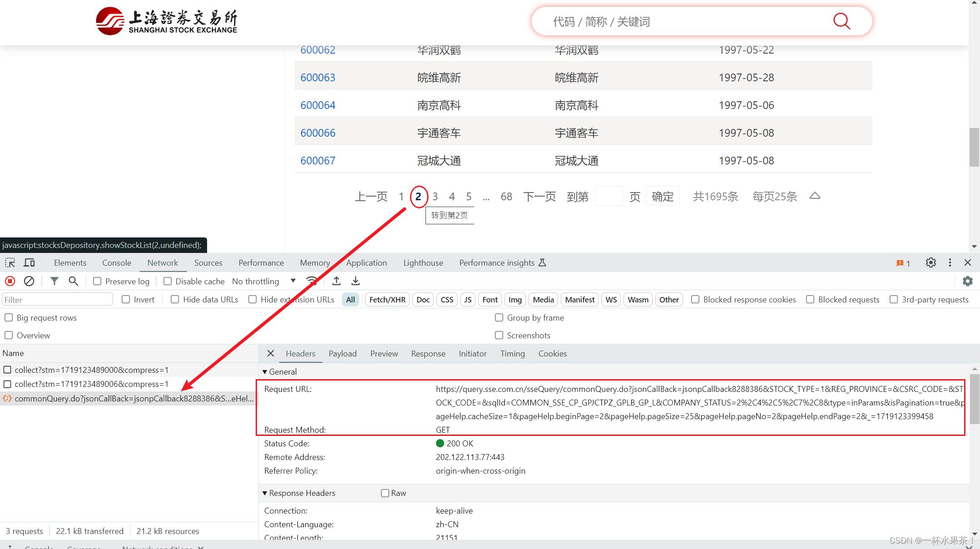
Task: Click the more options three-dot menu icon
Action: pos(953,262)
